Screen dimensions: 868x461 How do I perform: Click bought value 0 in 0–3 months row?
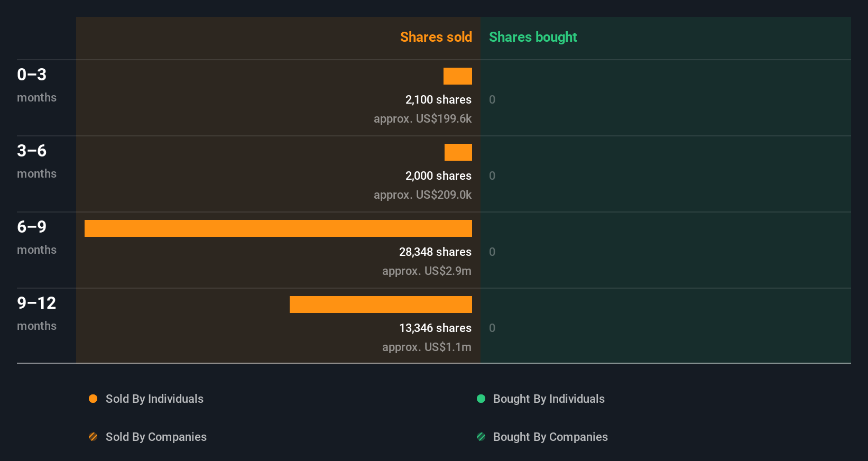click(492, 100)
